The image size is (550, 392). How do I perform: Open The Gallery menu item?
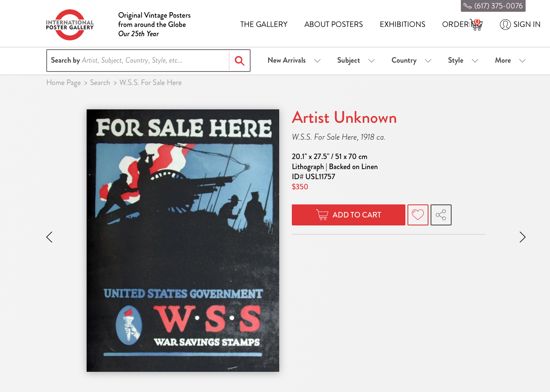(x=264, y=24)
